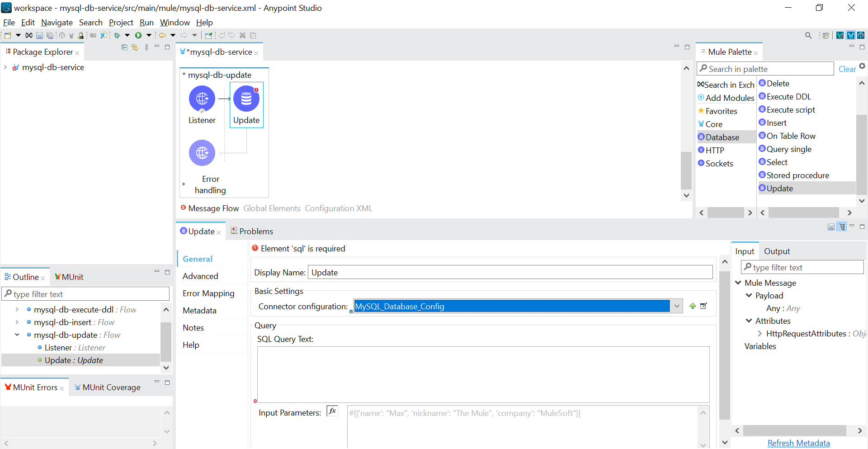Click the Search in palette field
The width and height of the screenshot is (868, 449).
pyautogui.click(x=765, y=69)
